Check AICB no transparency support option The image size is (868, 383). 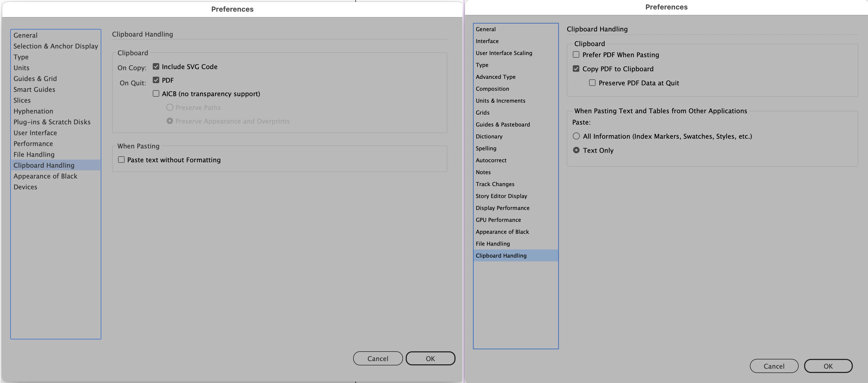[x=156, y=93]
